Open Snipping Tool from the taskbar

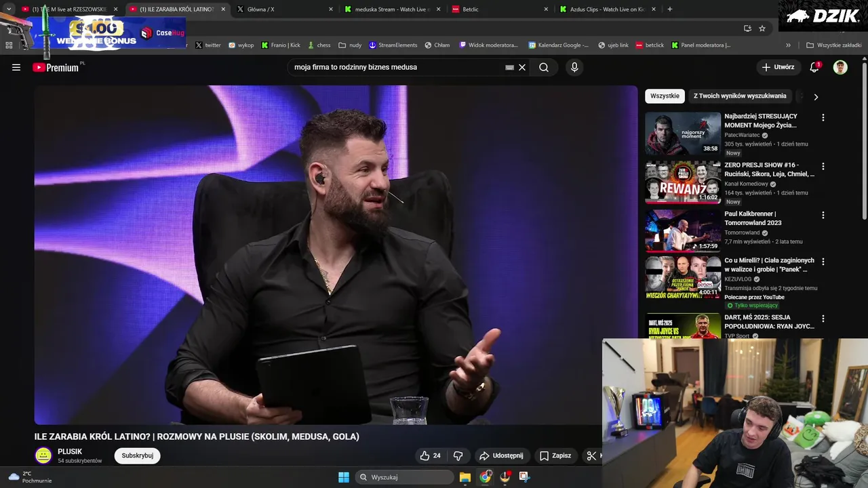click(x=524, y=477)
